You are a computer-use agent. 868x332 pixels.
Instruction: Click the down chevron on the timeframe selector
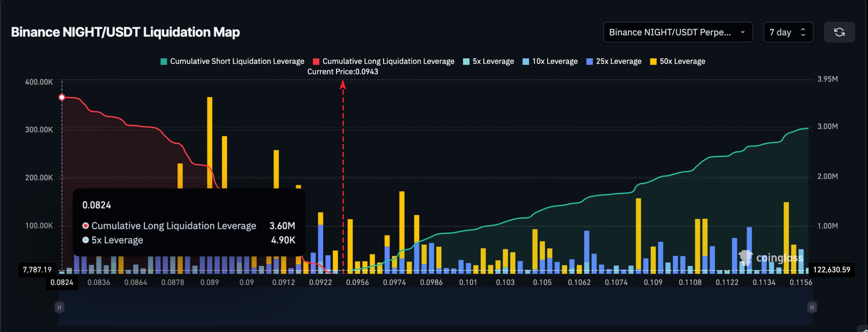click(803, 35)
